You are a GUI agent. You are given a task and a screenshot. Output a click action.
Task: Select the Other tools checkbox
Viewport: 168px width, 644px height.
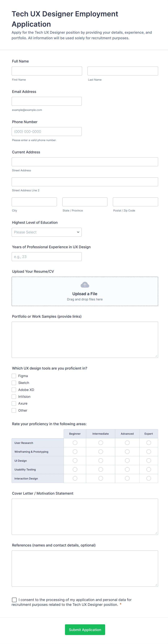tap(14, 410)
